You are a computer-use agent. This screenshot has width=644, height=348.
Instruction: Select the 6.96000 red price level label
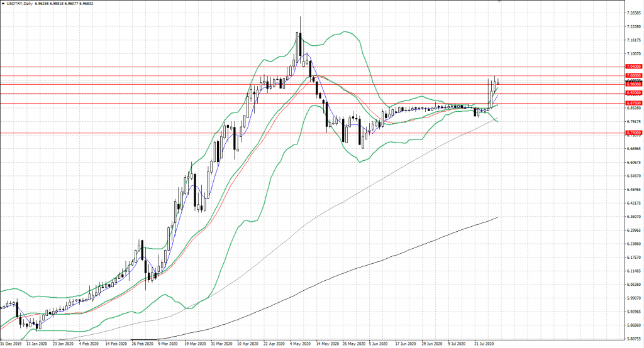tap(633, 84)
